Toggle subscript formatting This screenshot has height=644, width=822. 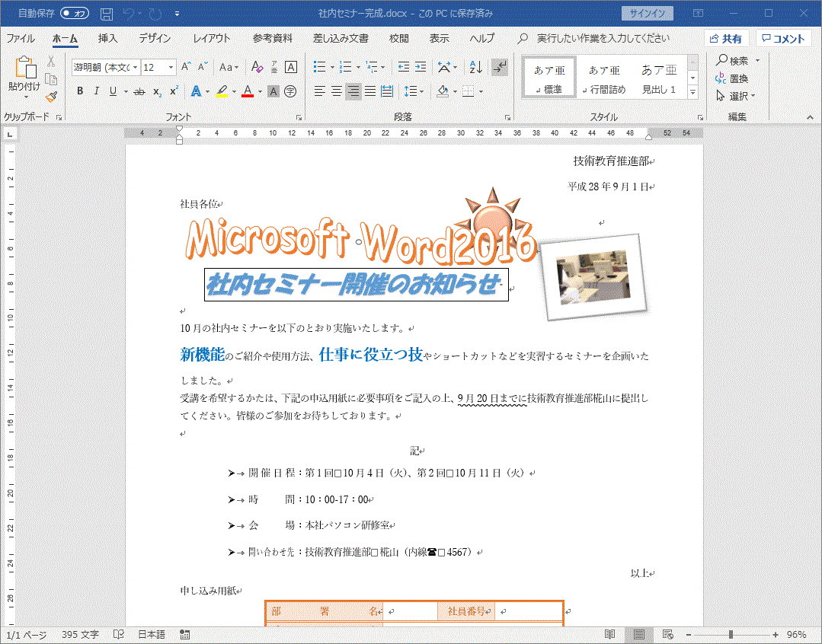pos(157,91)
